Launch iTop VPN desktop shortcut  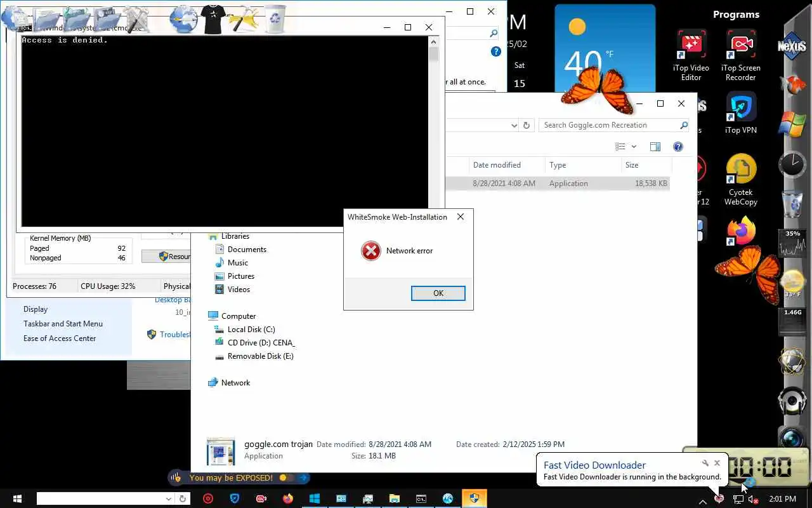point(740,113)
